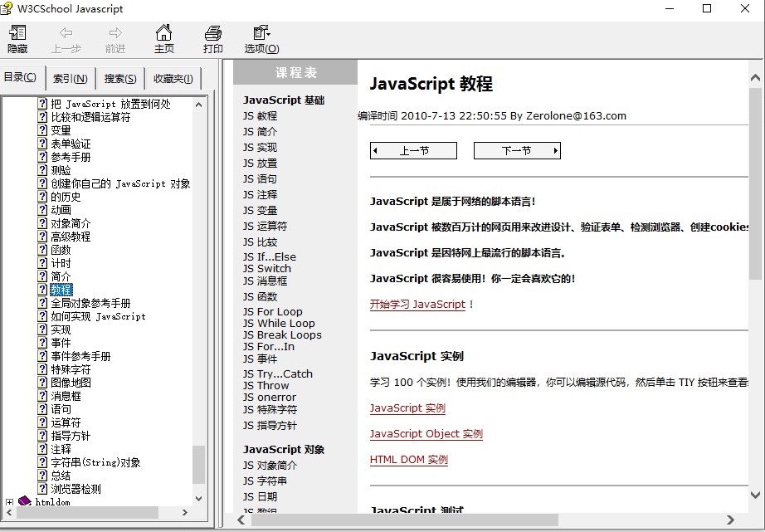Click the tree panel scroll-down arrow

click(x=198, y=498)
